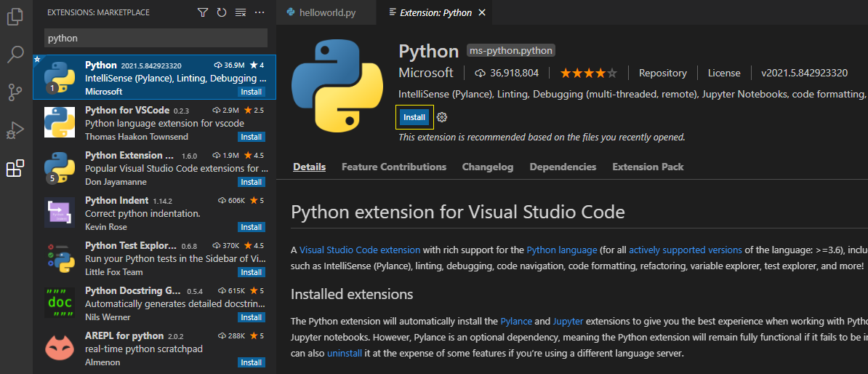Open the Repository link
The height and width of the screenshot is (374, 868).
[662, 73]
